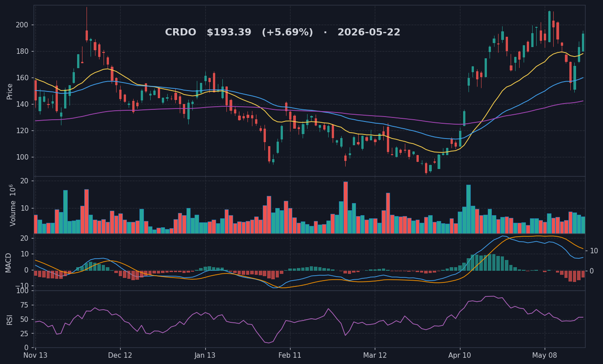Image resolution: width=603 pixels, height=364 pixels.
Task: Click the Feb 11 date tick label
Action: click(290, 355)
